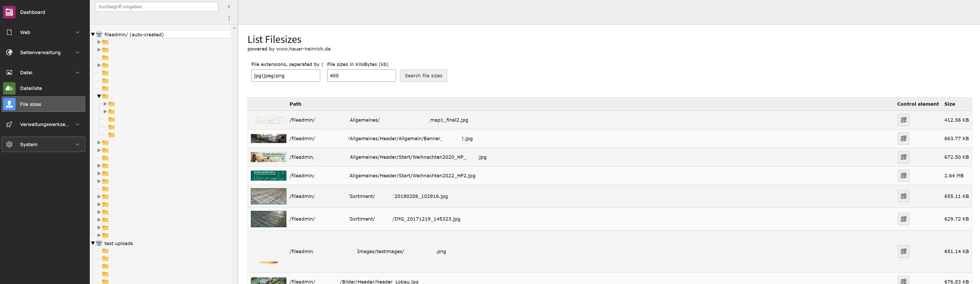Collapse the test uploads tree node

[93, 243]
